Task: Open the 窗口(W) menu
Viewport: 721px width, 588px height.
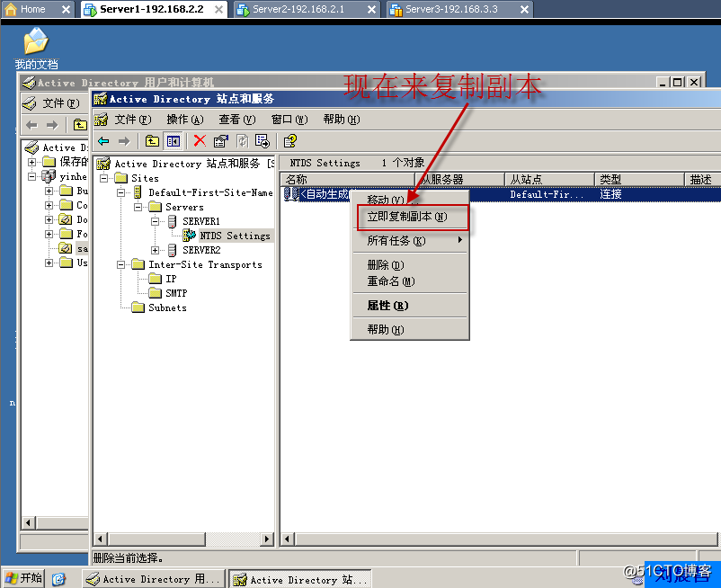Action: click(x=289, y=120)
